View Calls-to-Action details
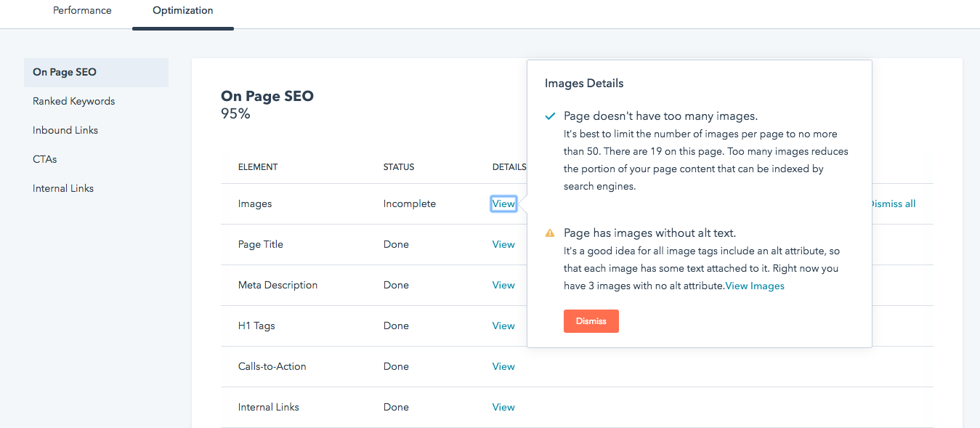The image size is (980, 428). (503, 366)
